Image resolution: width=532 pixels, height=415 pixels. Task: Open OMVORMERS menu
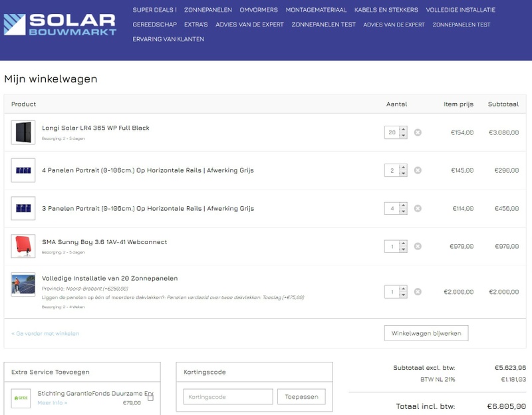[259, 10]
